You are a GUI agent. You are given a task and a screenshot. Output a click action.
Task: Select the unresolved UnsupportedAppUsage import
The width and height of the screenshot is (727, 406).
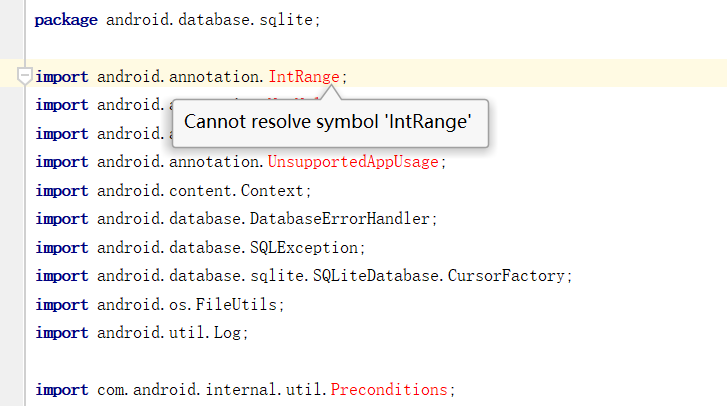[353, 162]
